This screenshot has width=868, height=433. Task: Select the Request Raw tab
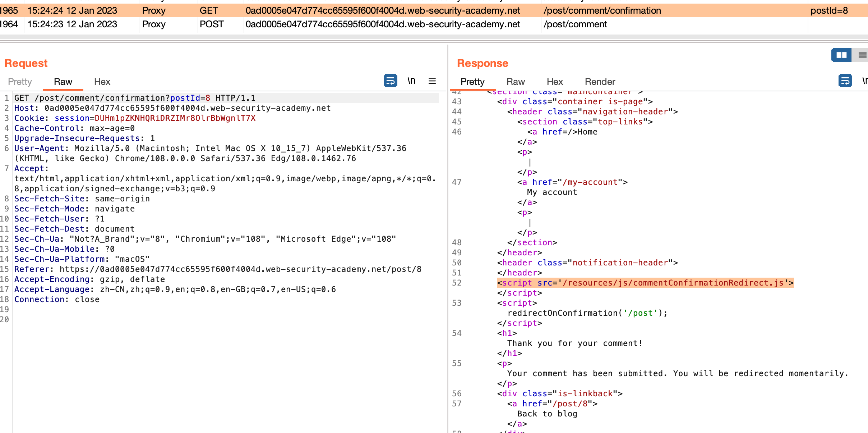pos(63,82)
